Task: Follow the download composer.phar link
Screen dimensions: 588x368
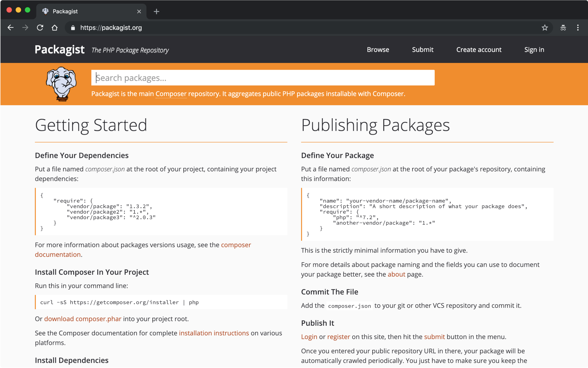Action: 83,319
